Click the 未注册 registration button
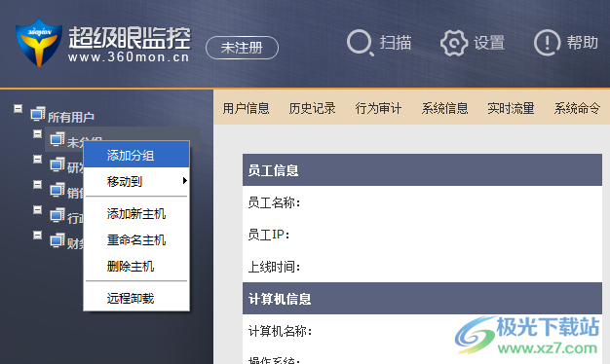This screenshot has width=610, height=364. [242, 48]
